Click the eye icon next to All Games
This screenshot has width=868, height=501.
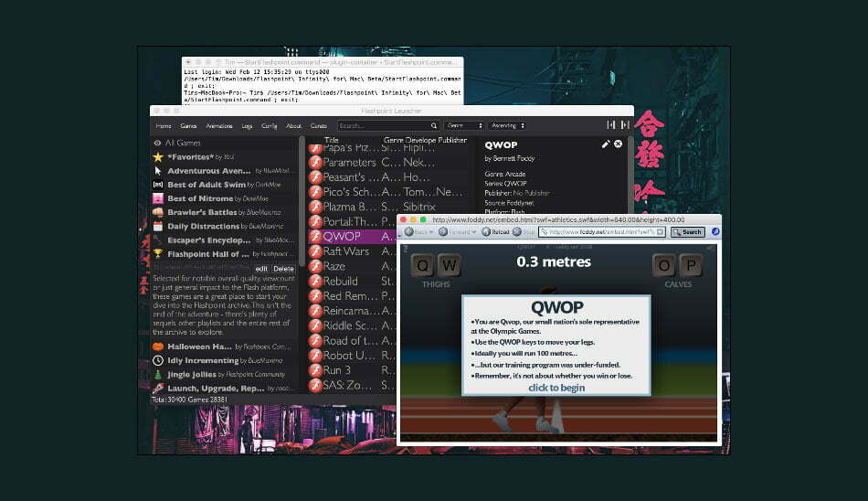157,143
